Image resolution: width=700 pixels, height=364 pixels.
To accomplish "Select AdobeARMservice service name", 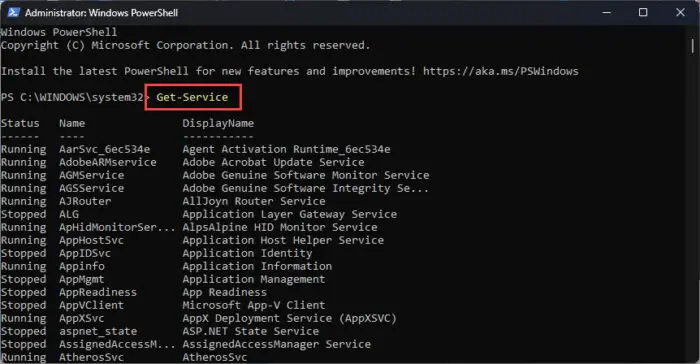I will (108, 162).
